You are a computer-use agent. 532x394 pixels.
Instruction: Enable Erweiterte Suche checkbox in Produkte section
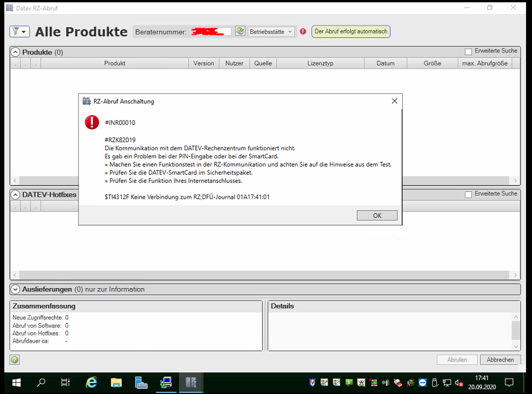469,51
